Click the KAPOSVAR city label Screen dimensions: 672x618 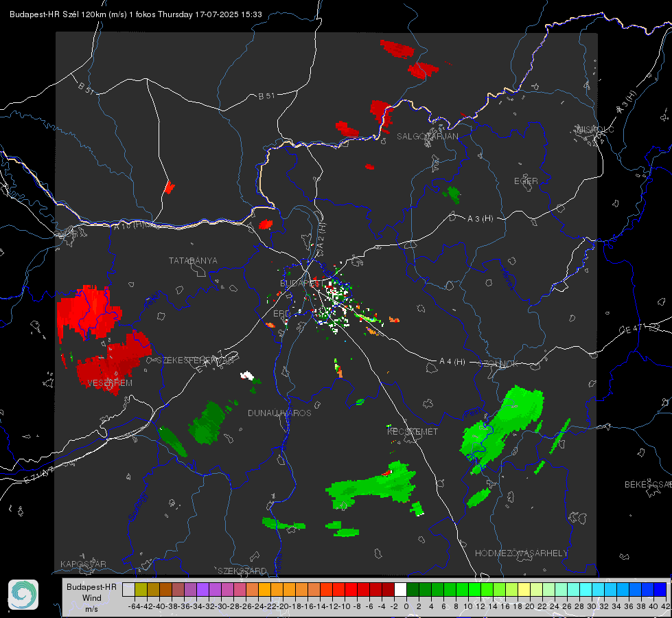point(83,564)
